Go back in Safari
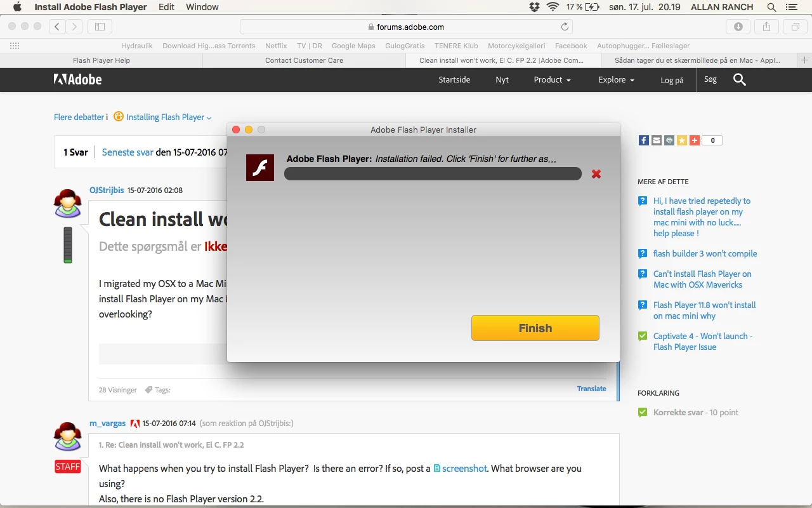This screenshot has width=812, height=508. (58, 27)
